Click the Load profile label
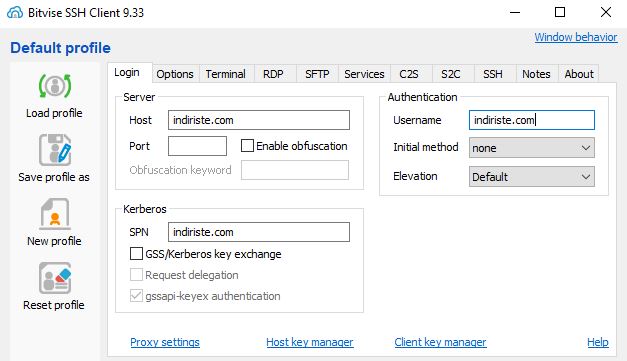Viewport: 627px width, 361px height. pos(54,113)
